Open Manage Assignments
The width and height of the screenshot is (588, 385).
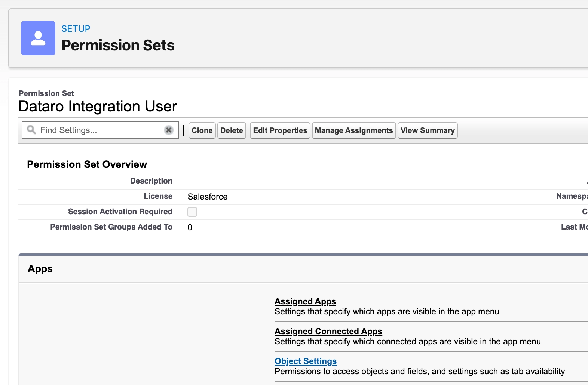point(354,130)
